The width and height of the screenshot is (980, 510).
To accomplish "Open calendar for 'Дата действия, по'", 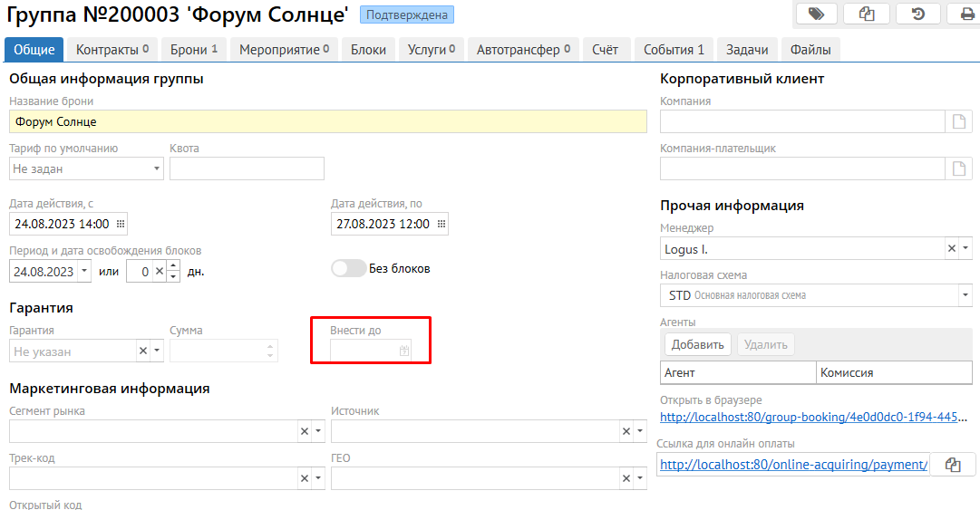I will [440, 224].
